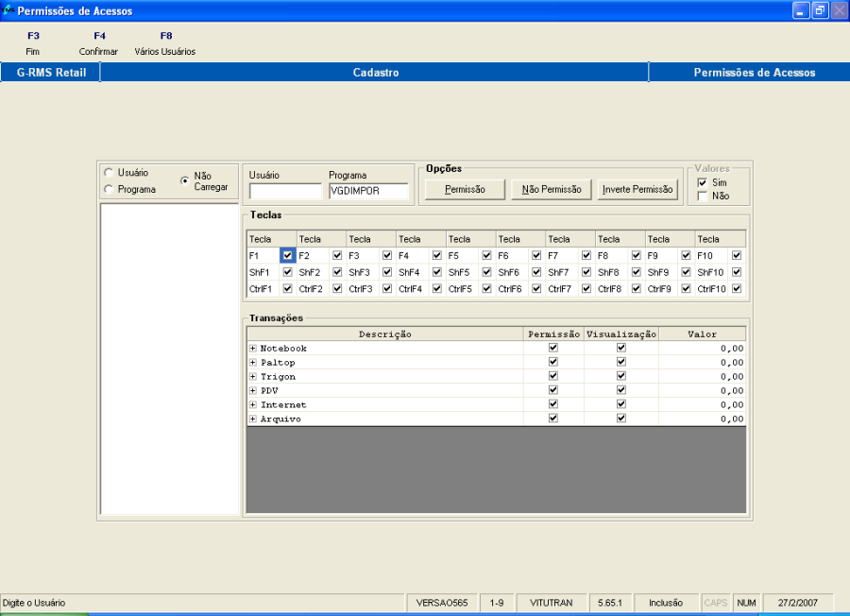Click the F4 Confirmar toolbar shortcut

(x=99, y=43)
